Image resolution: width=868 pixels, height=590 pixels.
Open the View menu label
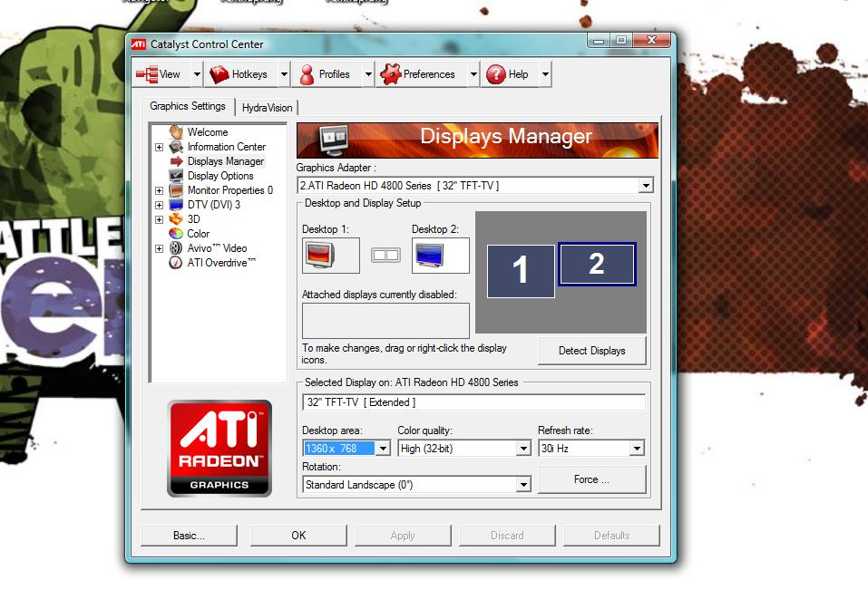coord(170,74)
